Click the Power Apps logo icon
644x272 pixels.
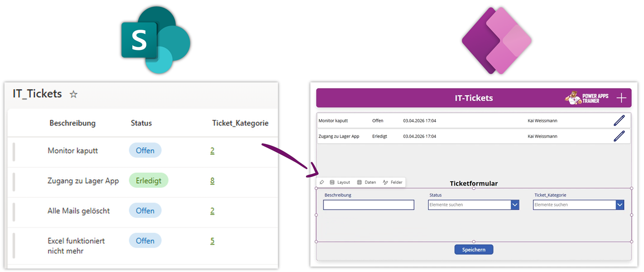click(497, 40)
